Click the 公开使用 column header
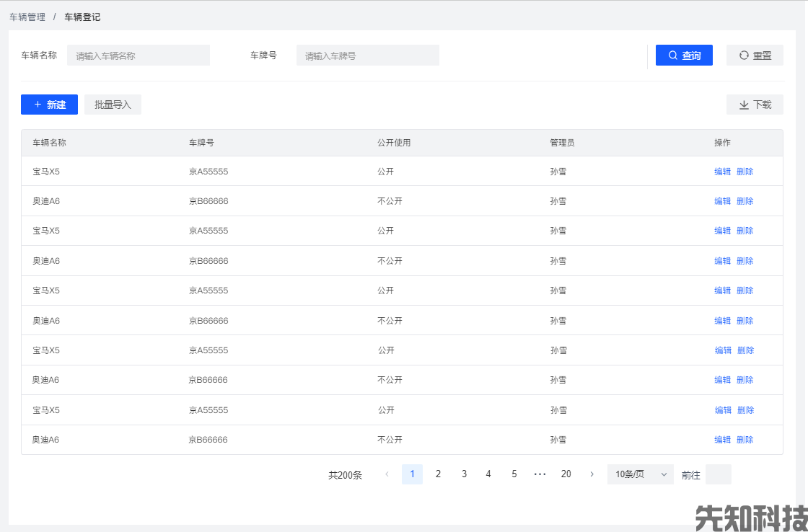Screen dimensions: 808x532 pos(394,143)
